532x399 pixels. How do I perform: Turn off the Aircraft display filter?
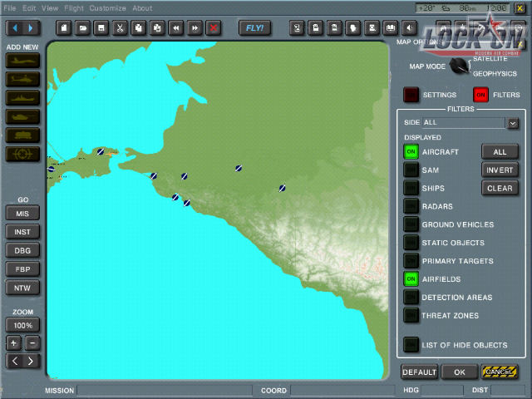(411, 152)
